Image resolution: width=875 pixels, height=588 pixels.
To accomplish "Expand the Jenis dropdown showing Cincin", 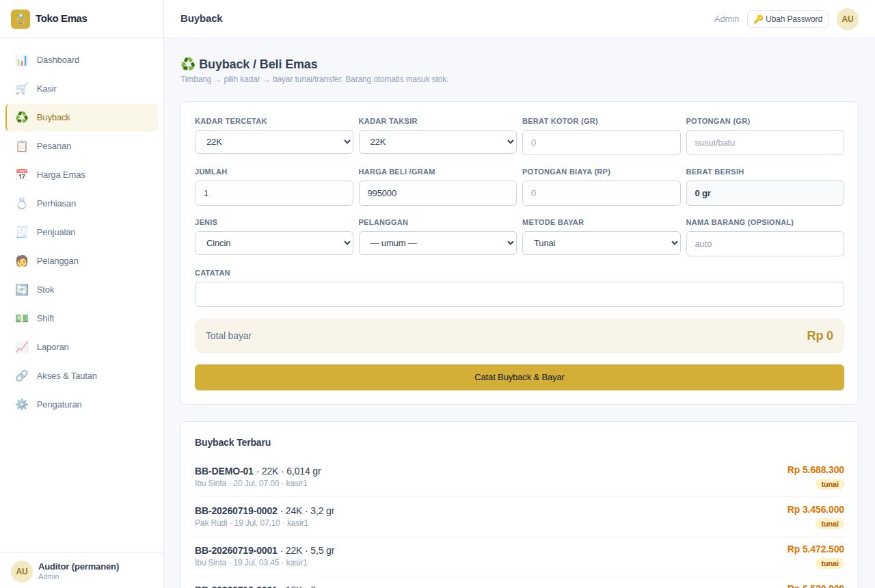I will 274,243.
